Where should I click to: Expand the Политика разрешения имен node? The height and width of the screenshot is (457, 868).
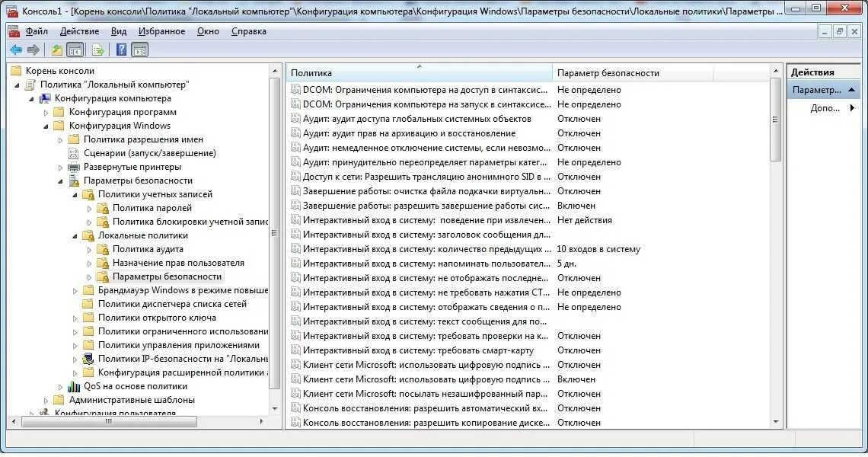click(60, 139)
